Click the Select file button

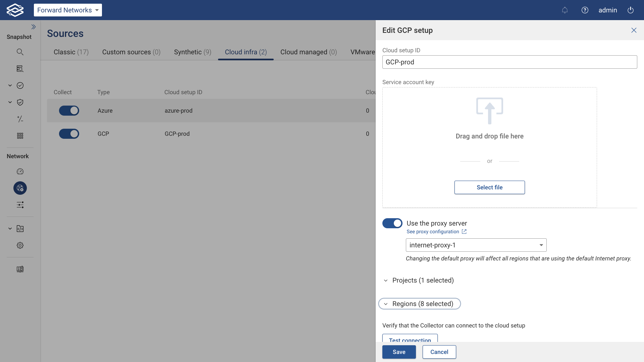tap(489, 187)
